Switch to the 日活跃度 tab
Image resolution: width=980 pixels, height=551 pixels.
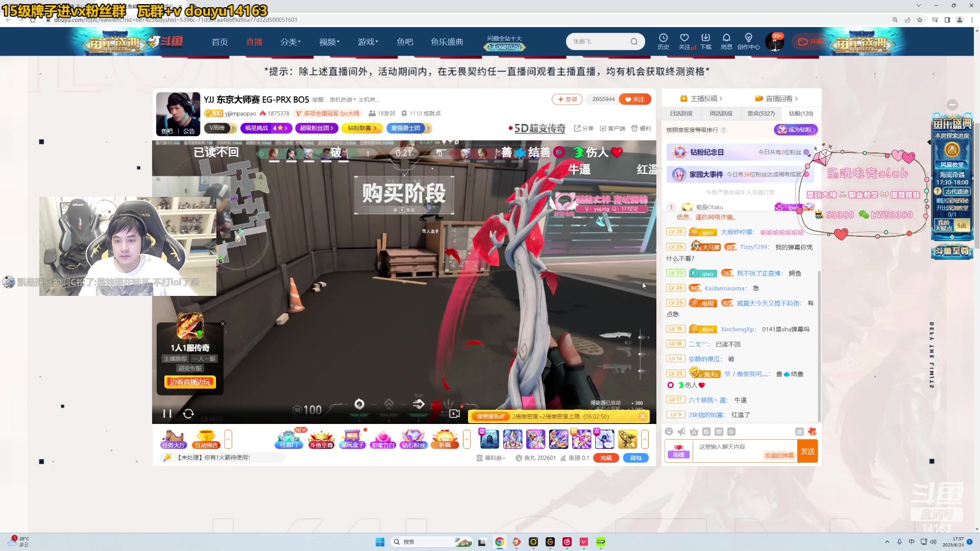pos(681,114)
